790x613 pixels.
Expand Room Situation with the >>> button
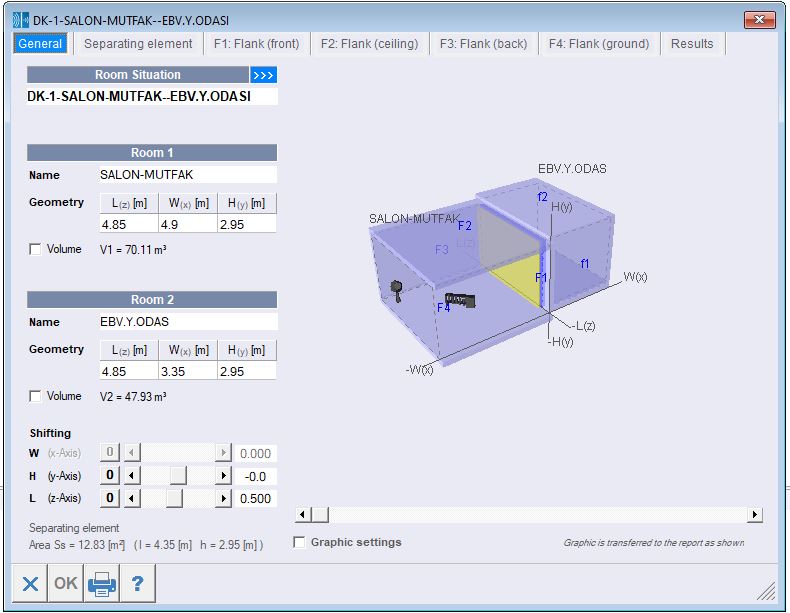coord(264,75)
